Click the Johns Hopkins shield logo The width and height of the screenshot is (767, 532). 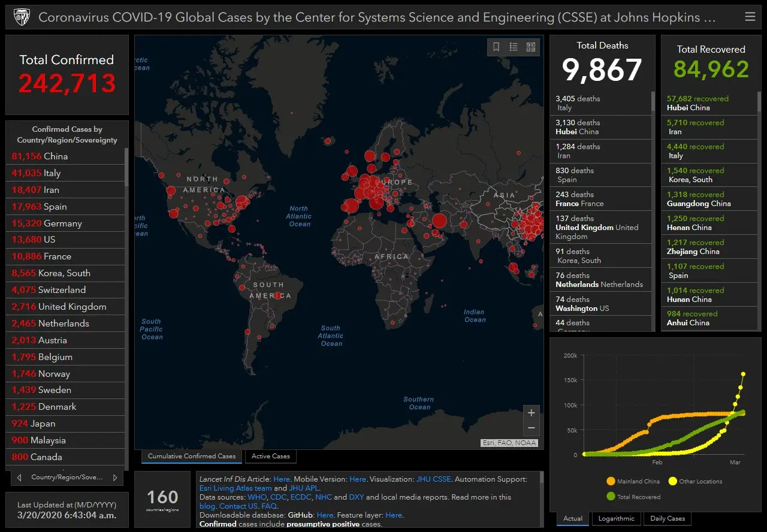click(22, 17)
